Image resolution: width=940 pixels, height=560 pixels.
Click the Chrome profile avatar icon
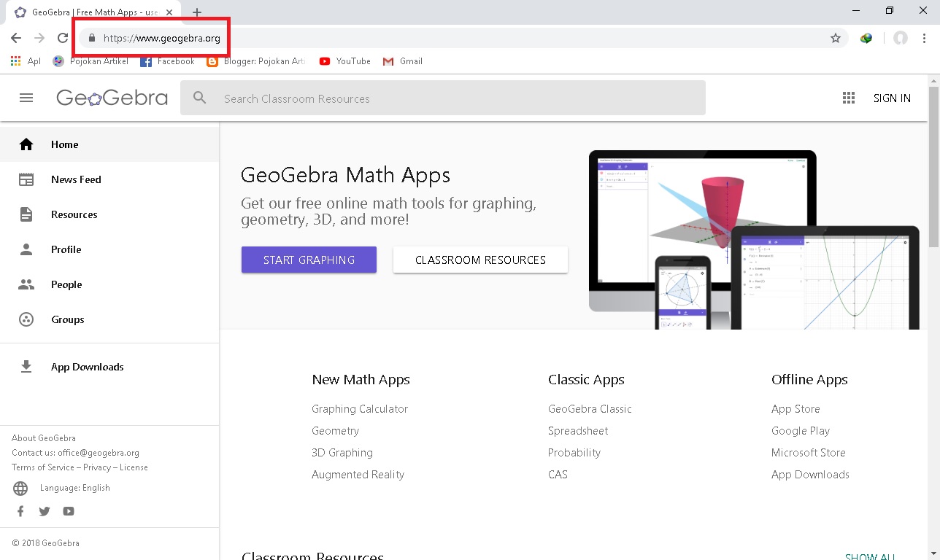click(901, 38)
